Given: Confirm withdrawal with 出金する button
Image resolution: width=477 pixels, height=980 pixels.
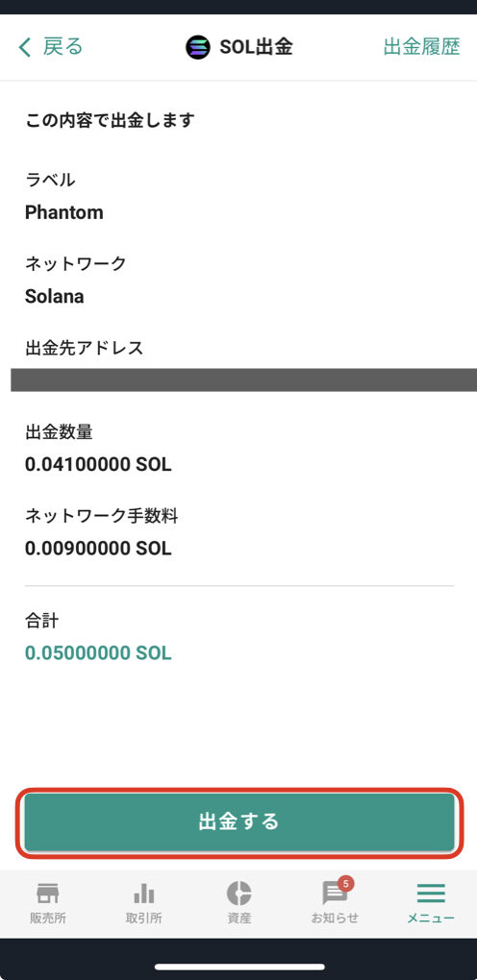Looking at the screenshot, I should (x=238, y=821).
